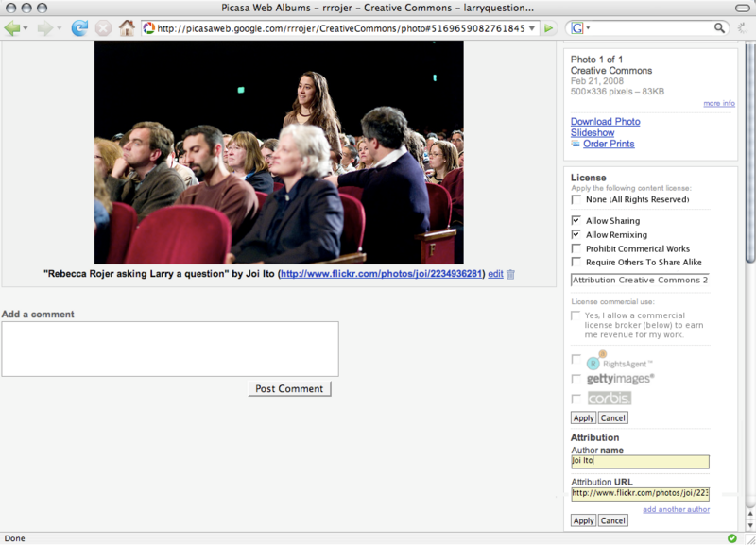Click the edit caption link

click(495, 274)
